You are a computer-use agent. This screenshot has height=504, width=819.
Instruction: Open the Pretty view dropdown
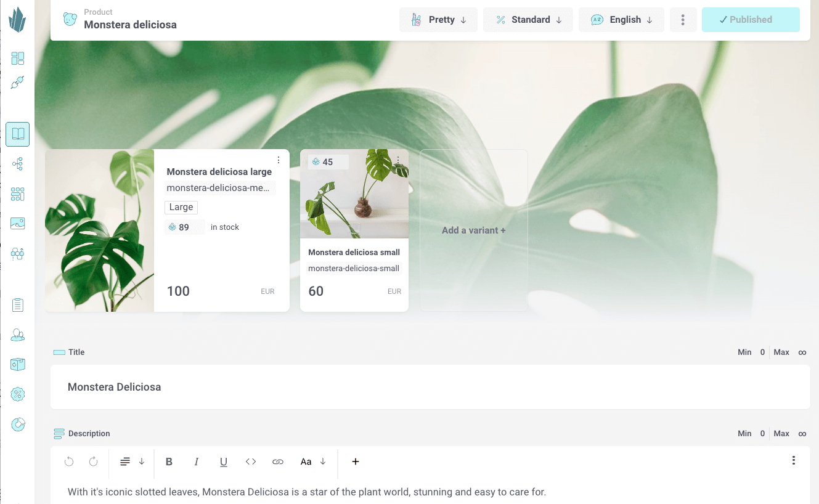(439, 20)
